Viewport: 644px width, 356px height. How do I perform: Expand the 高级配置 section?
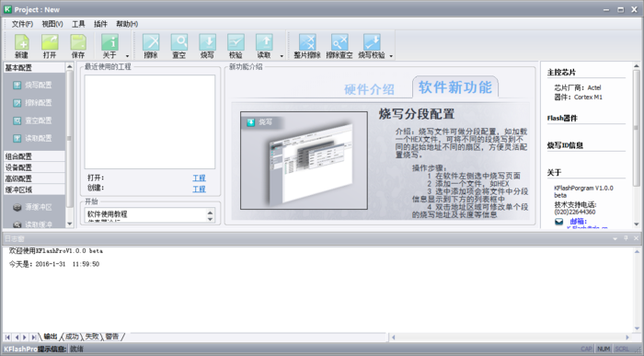(34, 178)
